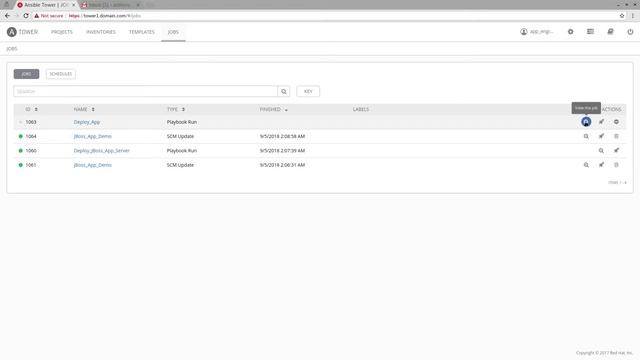640x360 pixels.
Task: Open the Templates menu
Action: pyautogui.click(x=142, y=32)
